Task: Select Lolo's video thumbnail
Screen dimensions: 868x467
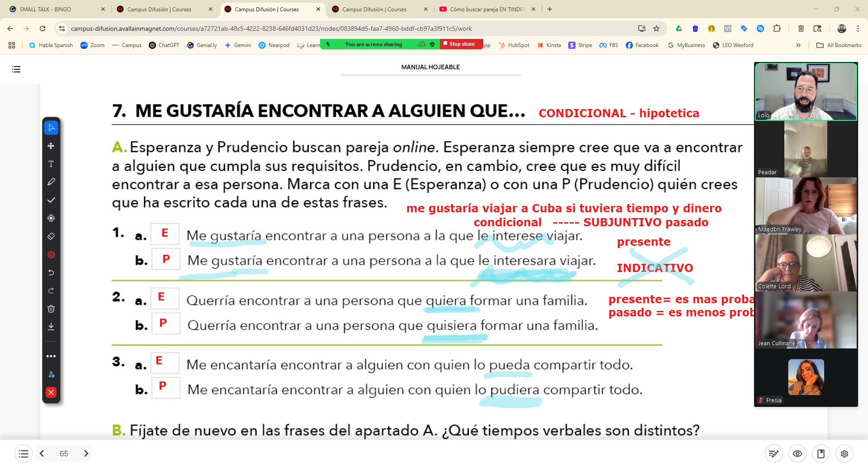Action: coord(806,92)
